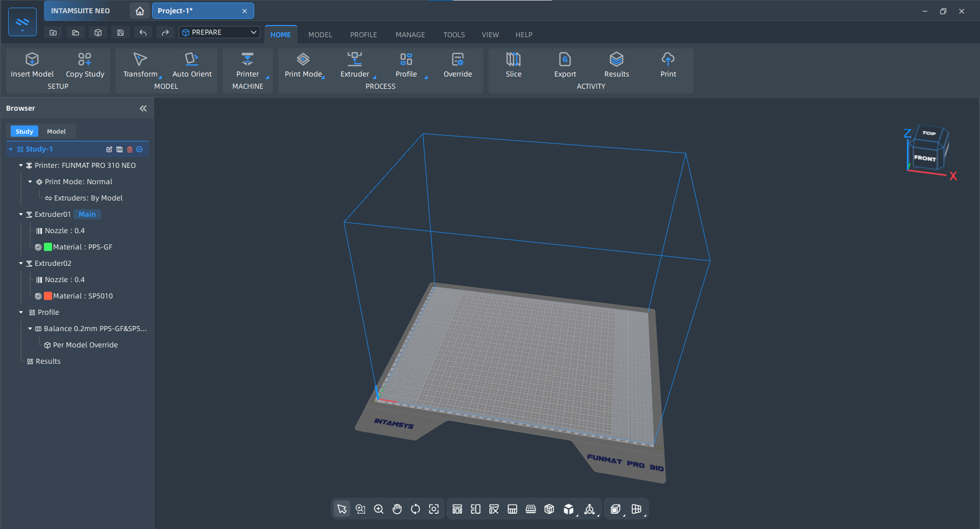Click the Insert Model icon
Screen dimensions: 980x529
32,60
